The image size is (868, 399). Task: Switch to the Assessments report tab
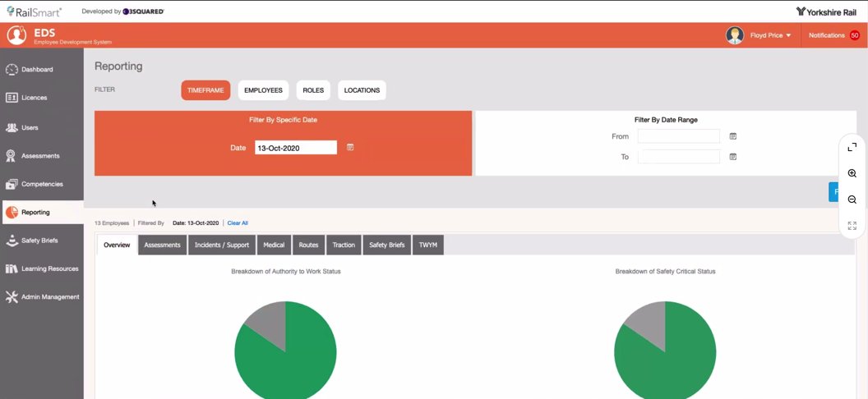(162, 245)
